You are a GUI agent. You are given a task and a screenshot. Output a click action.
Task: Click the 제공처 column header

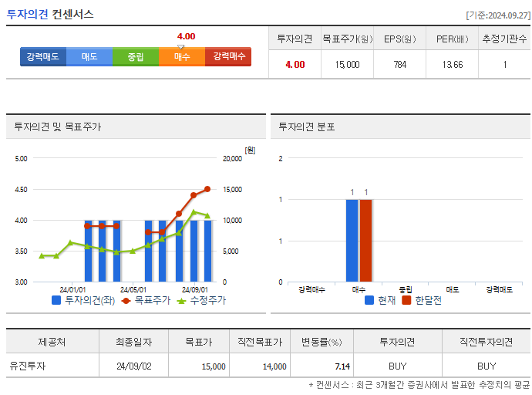tap(52, 342)
